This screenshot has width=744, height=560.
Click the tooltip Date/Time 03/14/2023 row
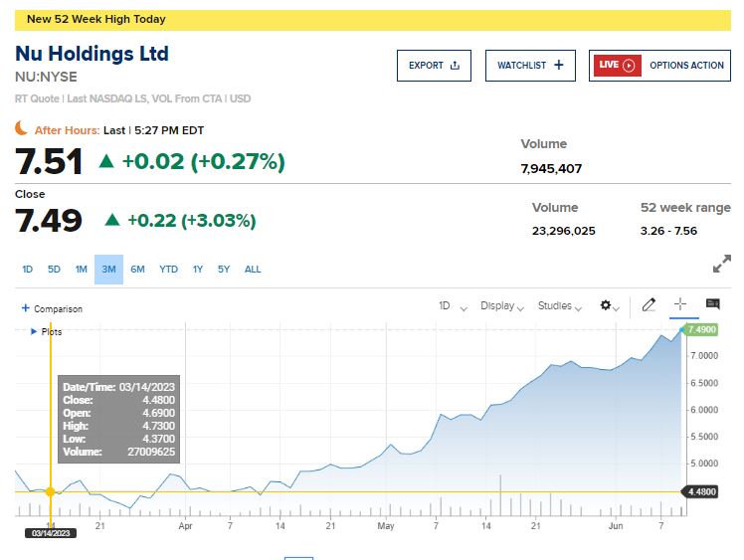pos(118,387)
